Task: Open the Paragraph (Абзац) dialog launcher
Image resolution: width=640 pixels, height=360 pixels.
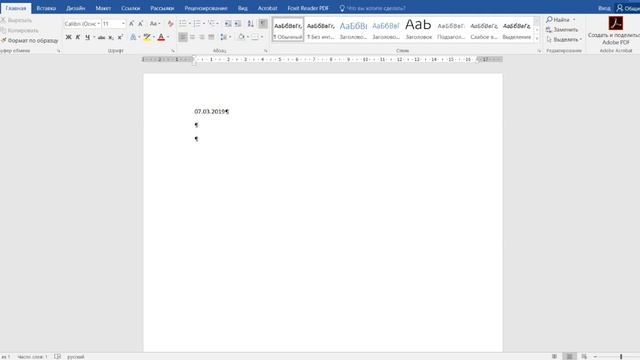Action: click(266, 51)
